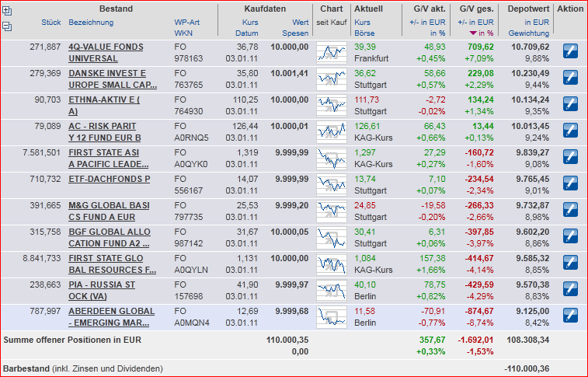Open the price chart thumbnail for 4Q-Value Fonds
The width and height of the screenshot is (588, 377).
coord(332,52)
